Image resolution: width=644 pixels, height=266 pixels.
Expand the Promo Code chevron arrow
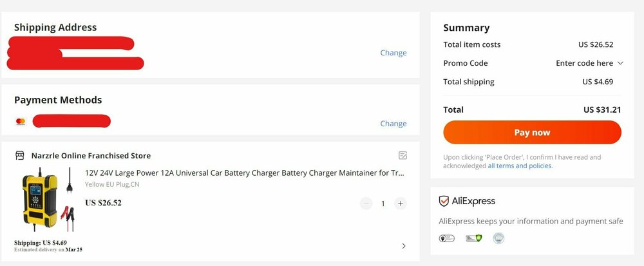point(620,63)
